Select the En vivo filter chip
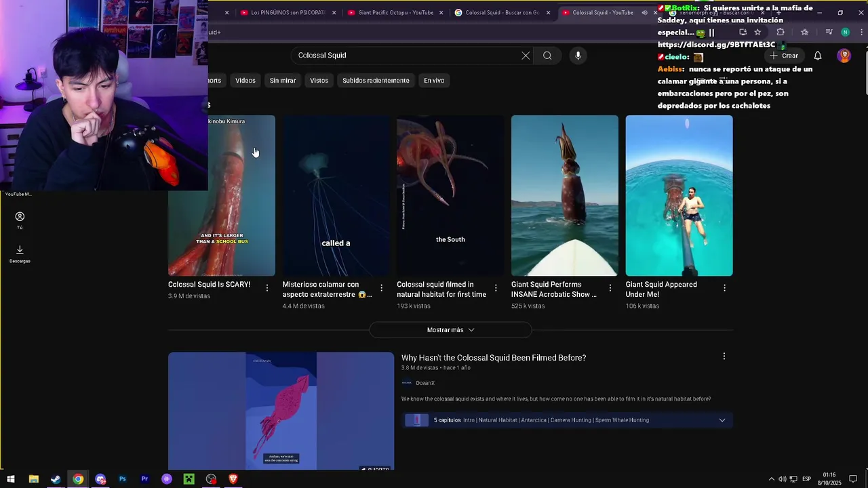 [434, 81]
